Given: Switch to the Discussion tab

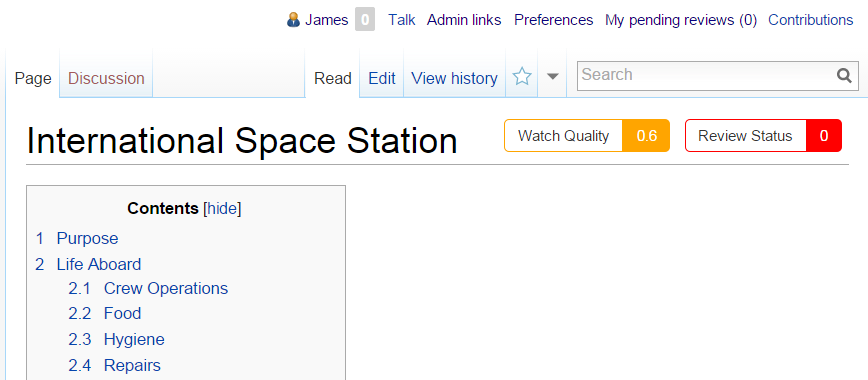Looking at the screenshot, I should pos(106,78).
